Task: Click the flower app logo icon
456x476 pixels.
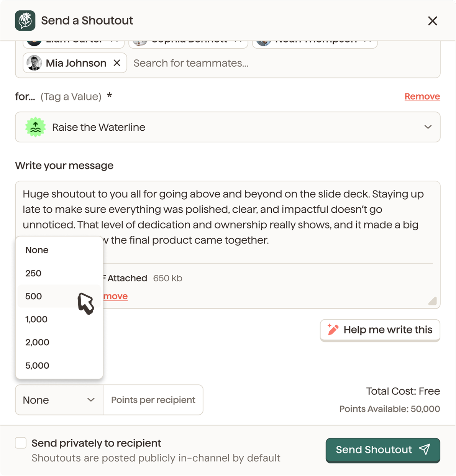Action: [x=25, y=21]
